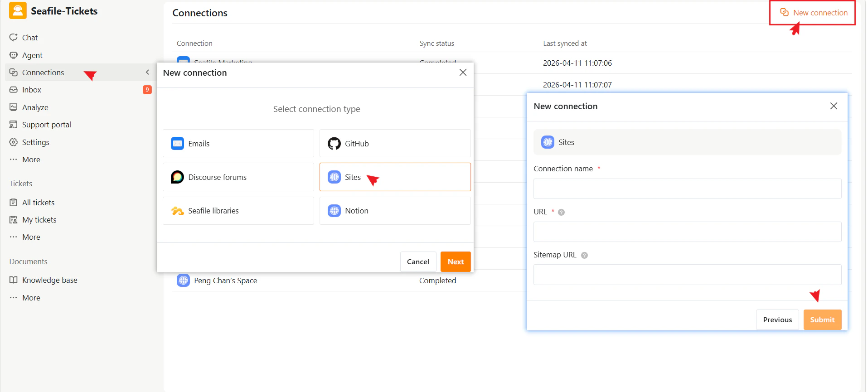
Task: Open My tickets list
Action: click(x=39, y=220)
